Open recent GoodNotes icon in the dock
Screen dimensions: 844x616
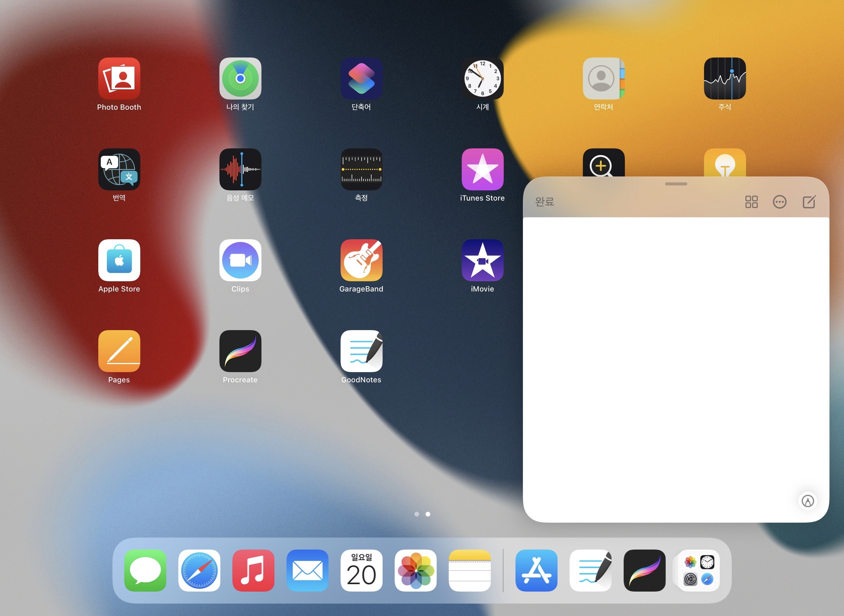[x=591, y=571]
